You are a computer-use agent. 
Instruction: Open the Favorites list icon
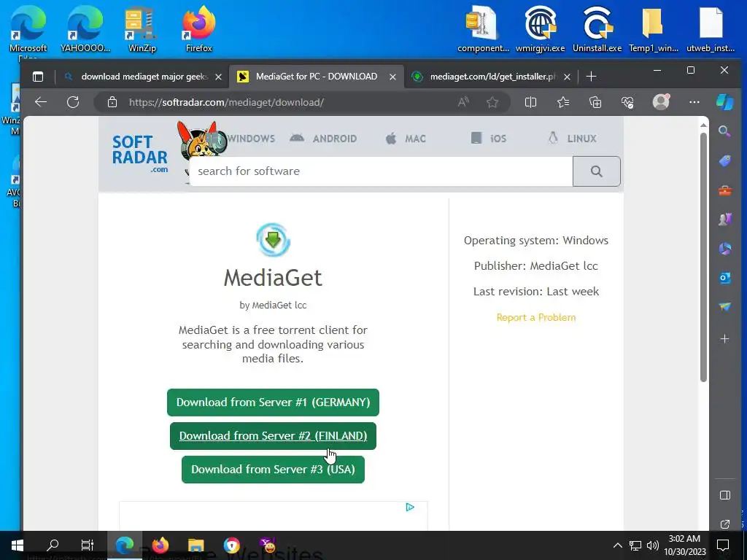pyautogui.click(x=563, y=102)
